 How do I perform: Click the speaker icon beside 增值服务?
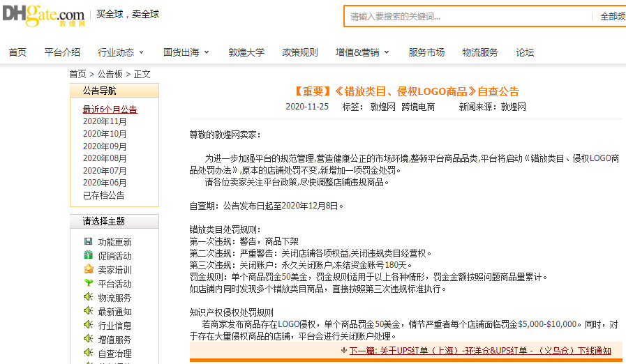(88, 339)
